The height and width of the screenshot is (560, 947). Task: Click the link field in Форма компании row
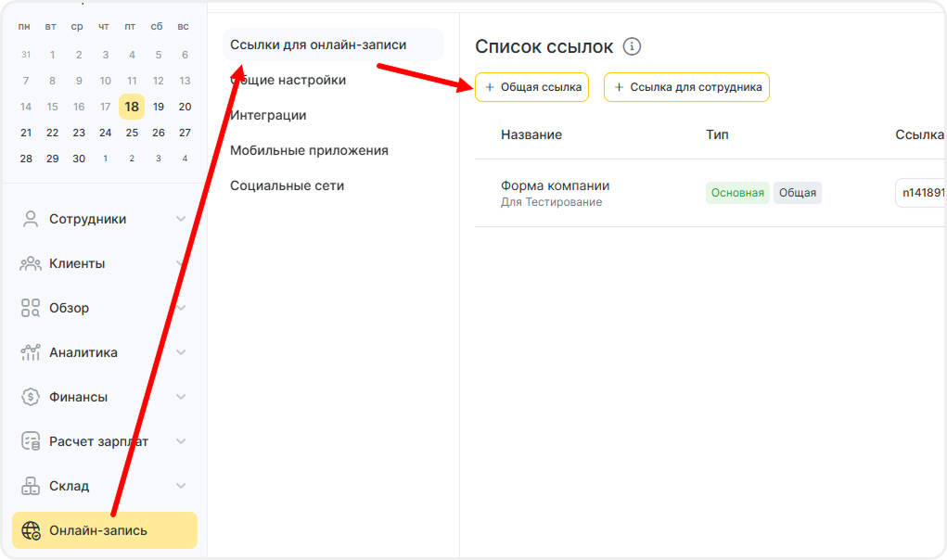point(920,193)
